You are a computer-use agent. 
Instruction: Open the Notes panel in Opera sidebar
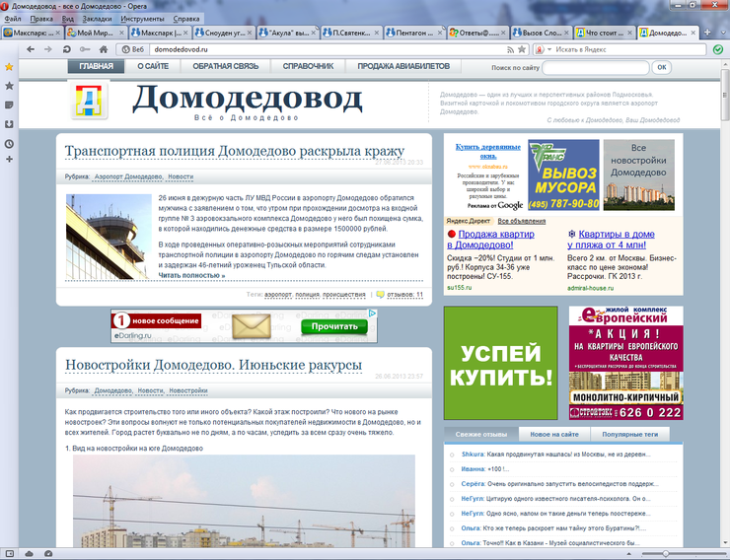tap(9, 105)
